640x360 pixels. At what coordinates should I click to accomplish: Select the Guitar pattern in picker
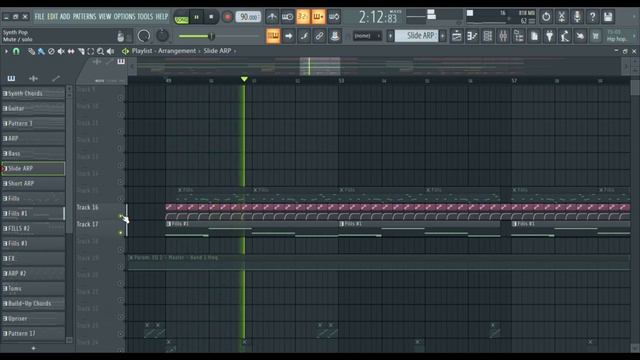(33, 109)
